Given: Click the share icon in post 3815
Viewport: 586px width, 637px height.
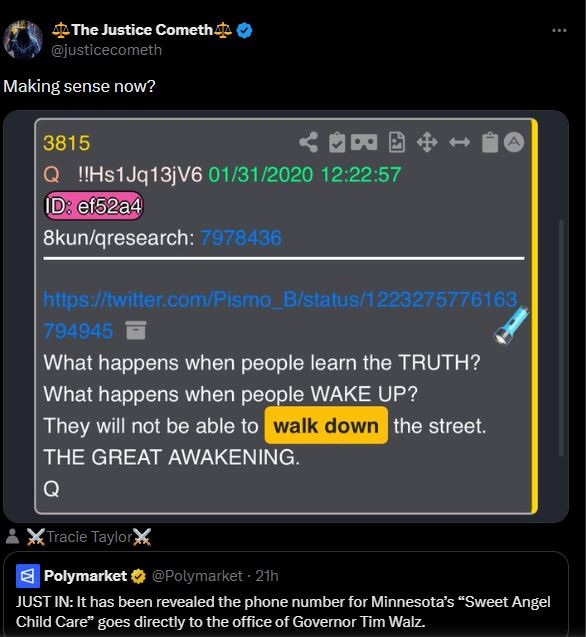Looking at the screenshot, I should point(308,143).
